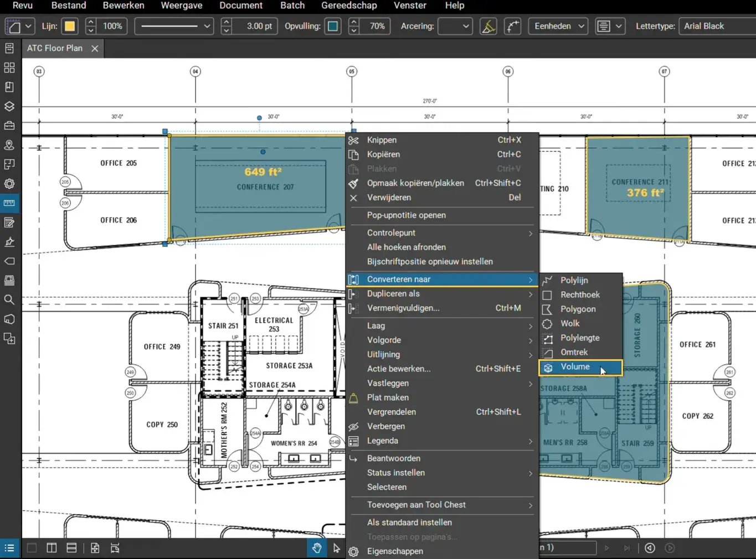Open the File Access panel icon
The height and width of the screenshot is (559, 756).
9,48
